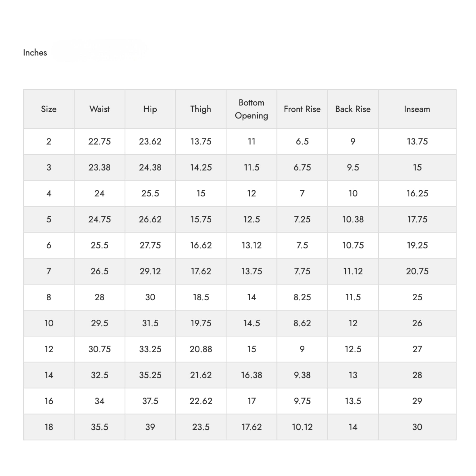Click hip value 37.5 in size 16 row
Viewport: 476px width, 476px height.
[x=150, y=401]
